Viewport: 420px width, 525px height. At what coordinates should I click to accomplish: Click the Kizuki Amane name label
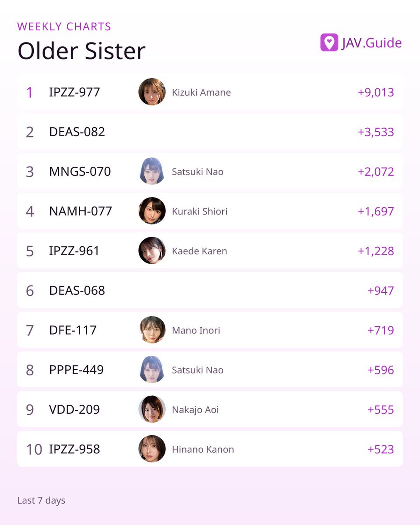201,92
